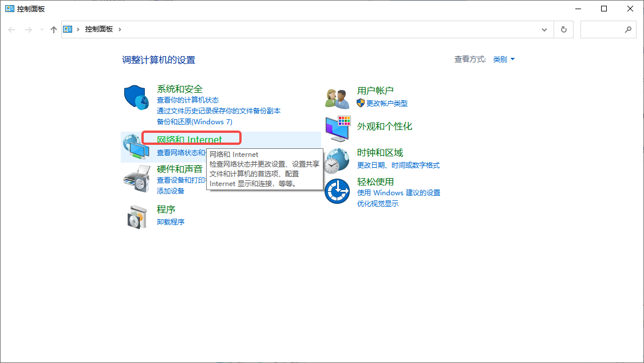Click 更改日期、时间或数字格式 link
This screenshot has height=363, width=644.
coord(398,165)
